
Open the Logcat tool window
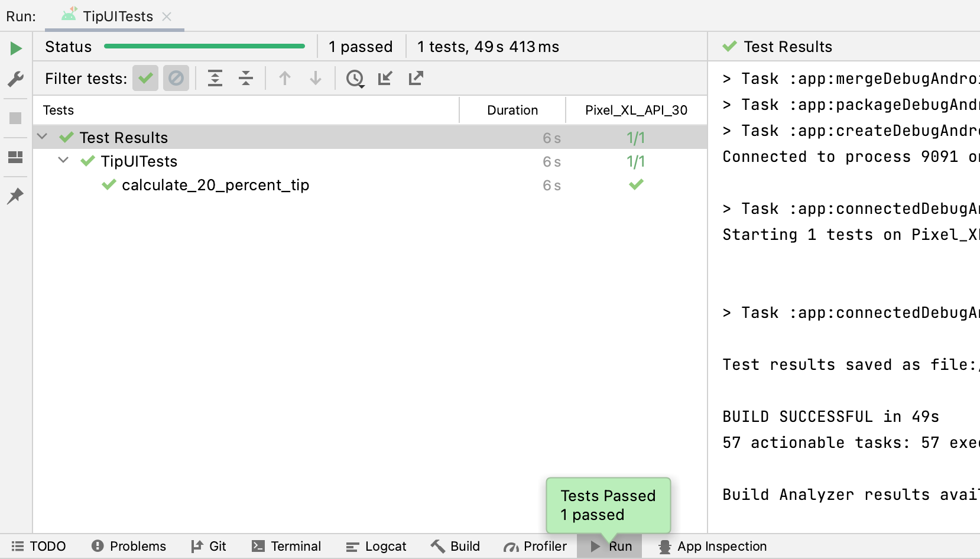pos(377,547)
